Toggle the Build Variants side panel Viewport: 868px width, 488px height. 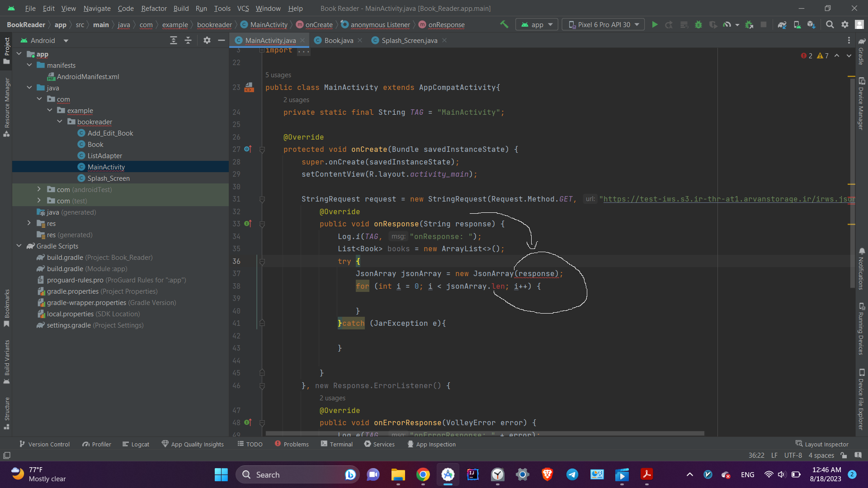(6, 361)
